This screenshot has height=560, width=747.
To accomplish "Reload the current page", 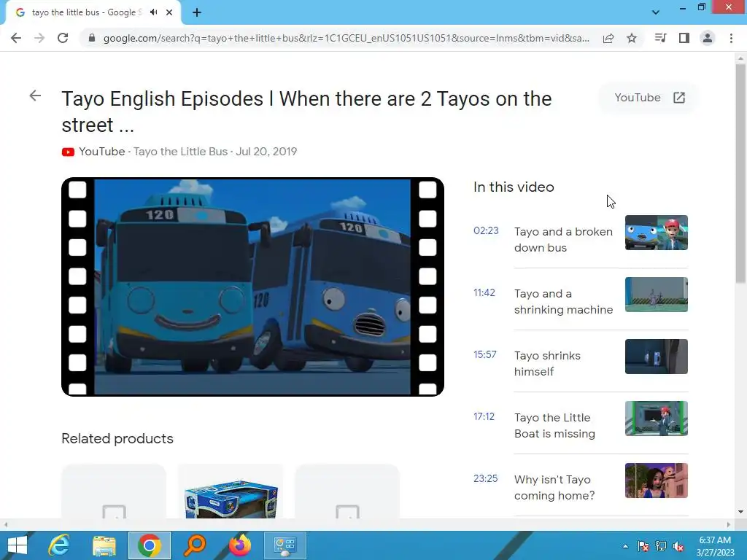I will pos(63,38).
